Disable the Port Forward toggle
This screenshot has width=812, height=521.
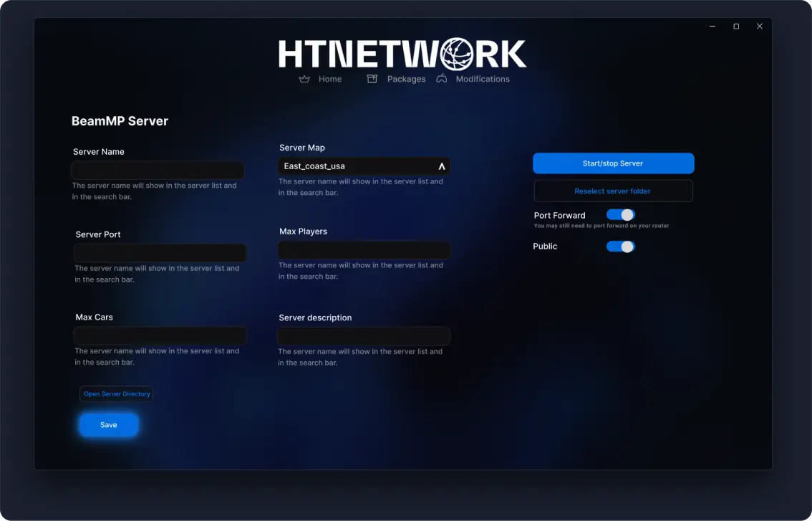pyautogui.click(x=620, y=214)
